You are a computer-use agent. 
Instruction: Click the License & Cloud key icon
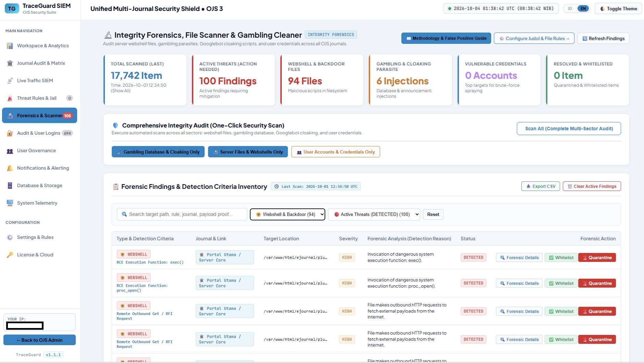click(10, 255)
